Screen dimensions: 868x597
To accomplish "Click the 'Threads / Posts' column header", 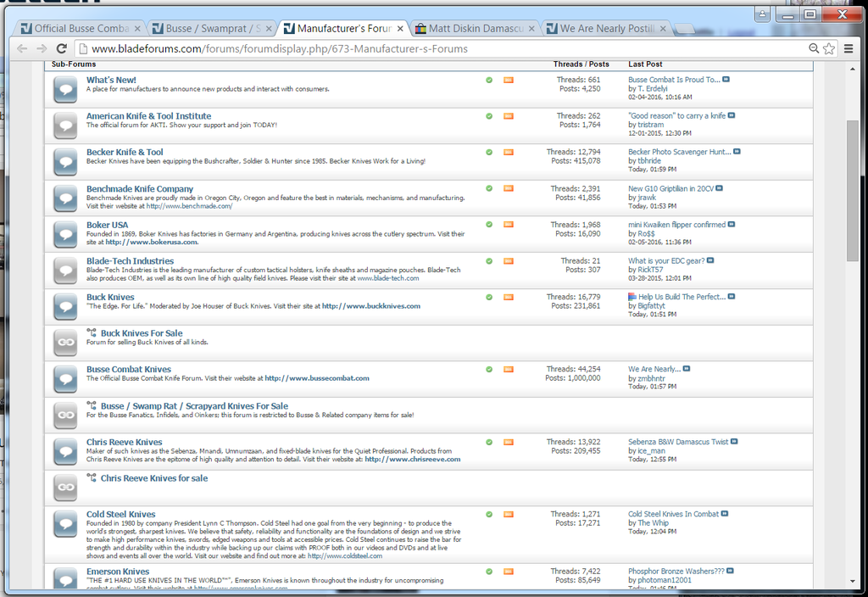I will pyautogui.click(x=581, y=64).
